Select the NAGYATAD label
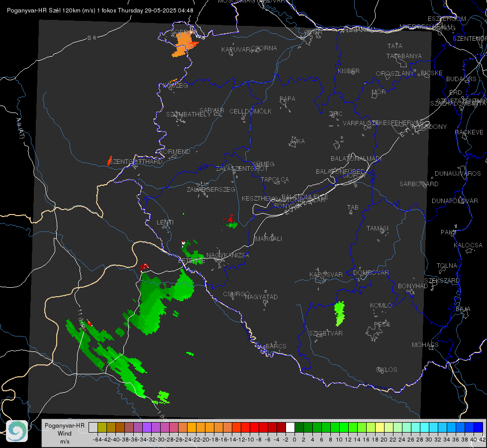This screenshot has height=448, width=487. point(261,297)
